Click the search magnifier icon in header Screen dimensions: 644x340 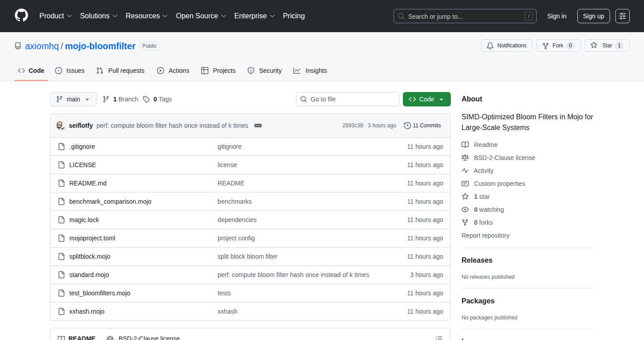point(401,16)
